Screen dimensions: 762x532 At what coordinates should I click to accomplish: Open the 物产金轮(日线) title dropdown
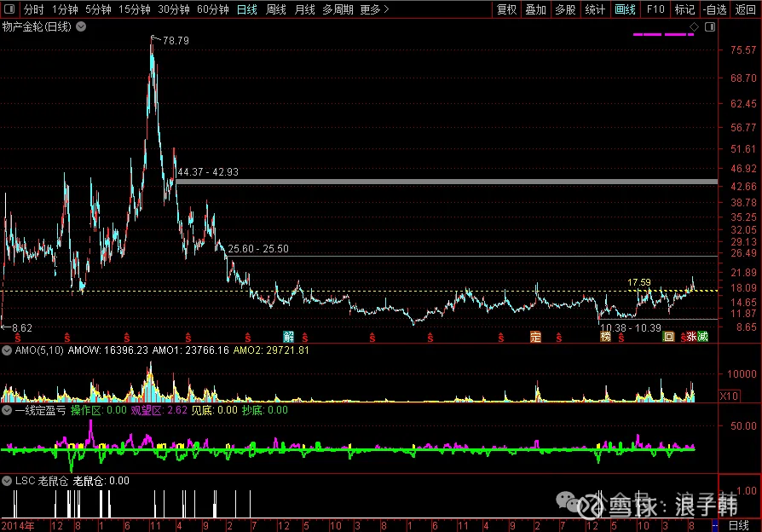click(x=81, y=26)
